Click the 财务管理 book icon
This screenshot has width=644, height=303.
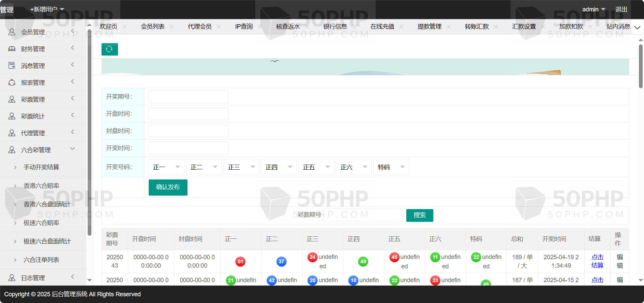[12, 49]
